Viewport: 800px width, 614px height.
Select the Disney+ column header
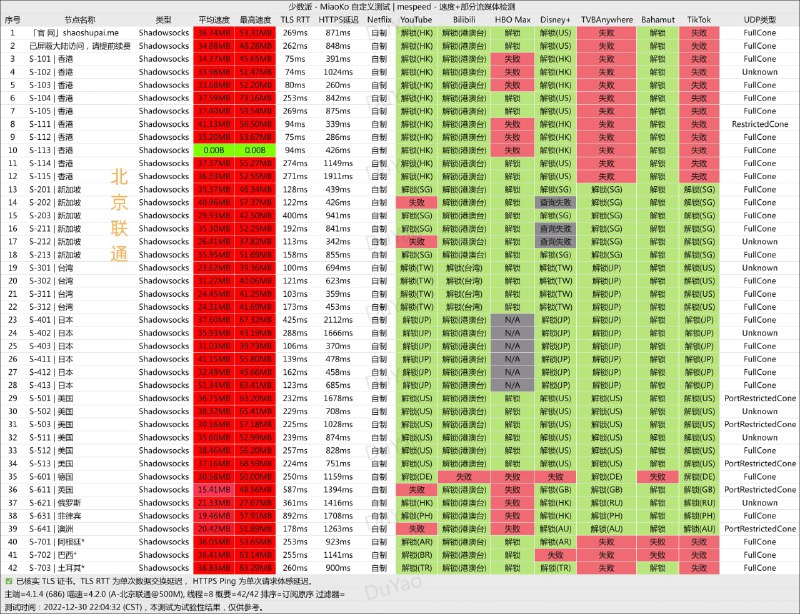556,20
